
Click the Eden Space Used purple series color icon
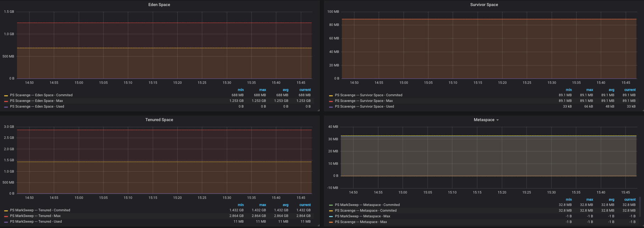coord(6,107)
